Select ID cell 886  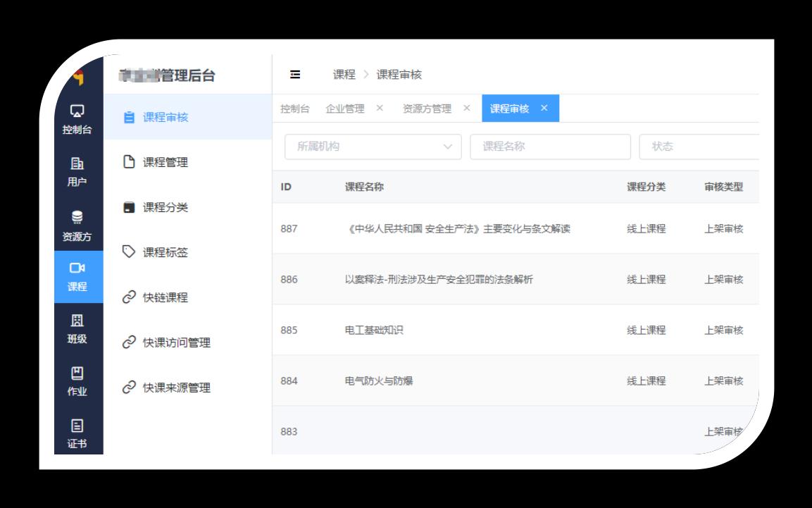pyautogui.click(x=289, y=280)
